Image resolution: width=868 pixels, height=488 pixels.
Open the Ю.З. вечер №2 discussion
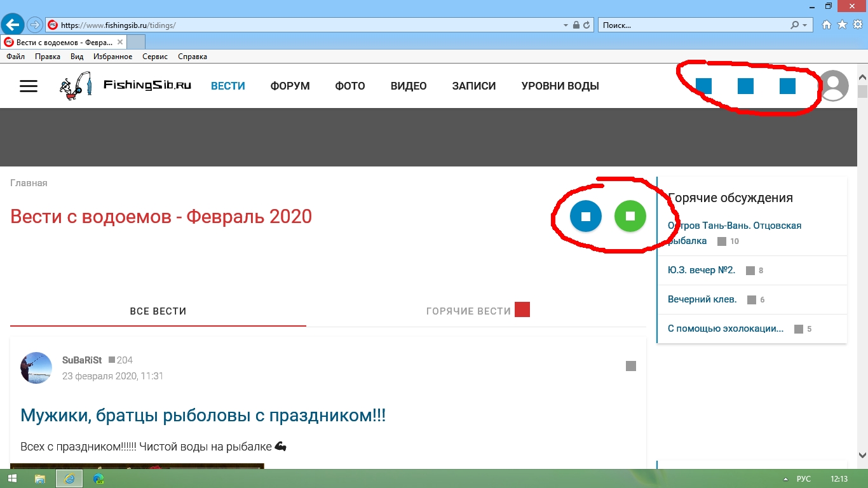[x=702, y=270]
